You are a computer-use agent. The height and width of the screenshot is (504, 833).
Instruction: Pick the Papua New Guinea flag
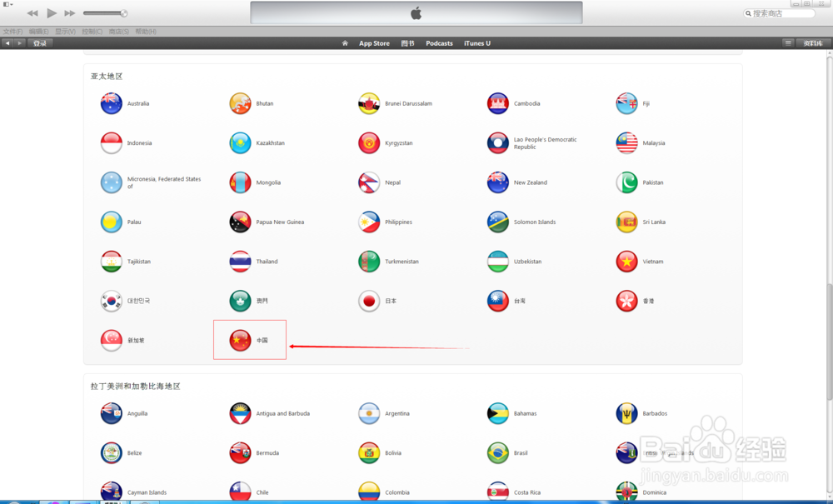[x=240, y=222]
